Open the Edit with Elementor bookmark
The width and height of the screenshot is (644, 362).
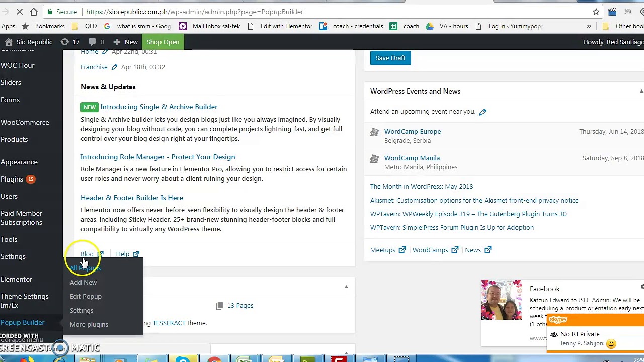280,26
